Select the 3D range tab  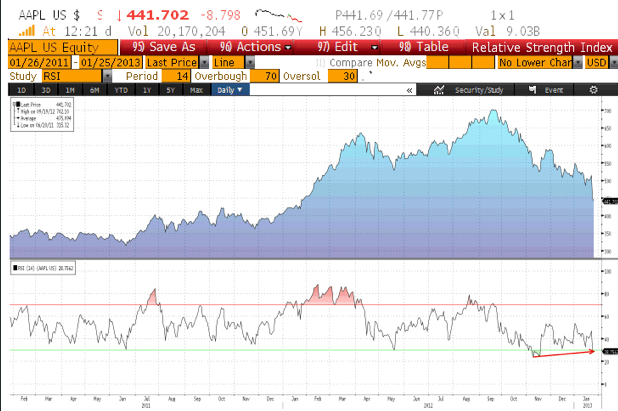46,90
